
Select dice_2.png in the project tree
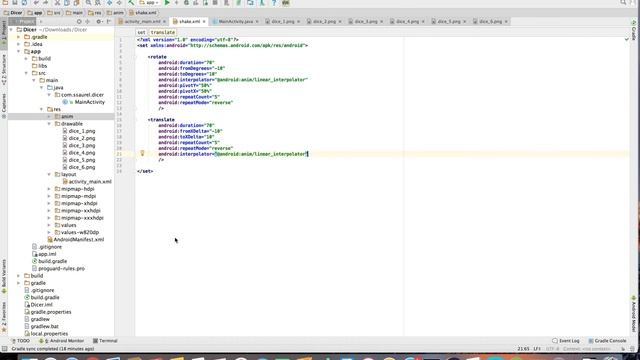[x=79, y=138]
